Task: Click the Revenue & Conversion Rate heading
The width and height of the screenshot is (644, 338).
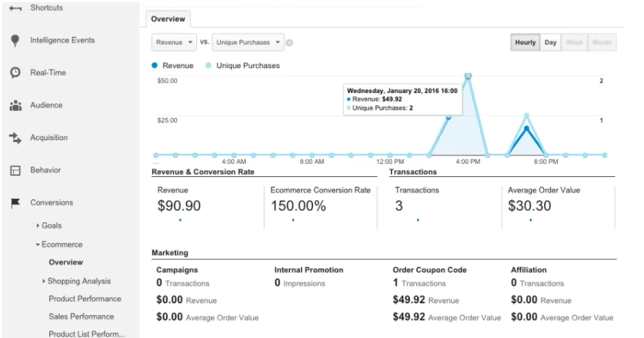Action: click(203, 172)
